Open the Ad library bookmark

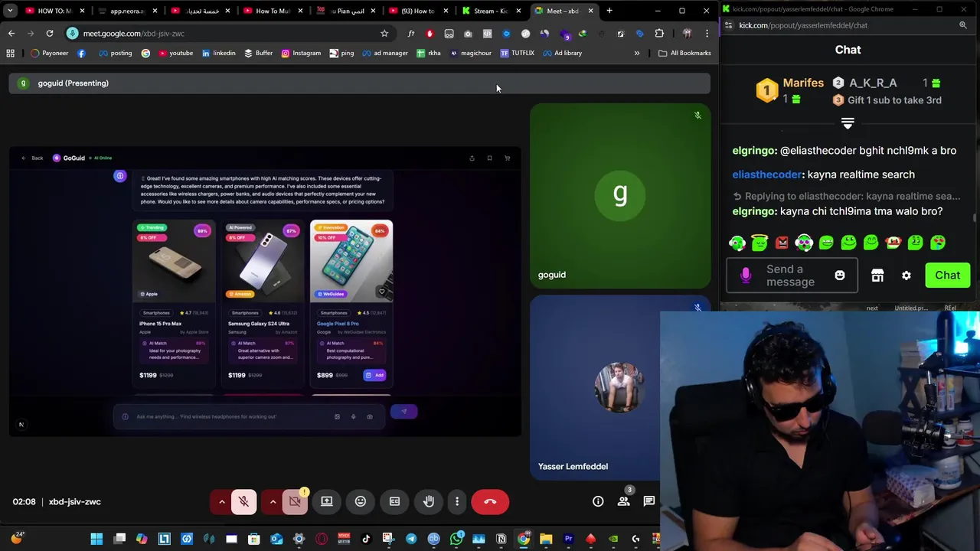click(x=562, y=53)
